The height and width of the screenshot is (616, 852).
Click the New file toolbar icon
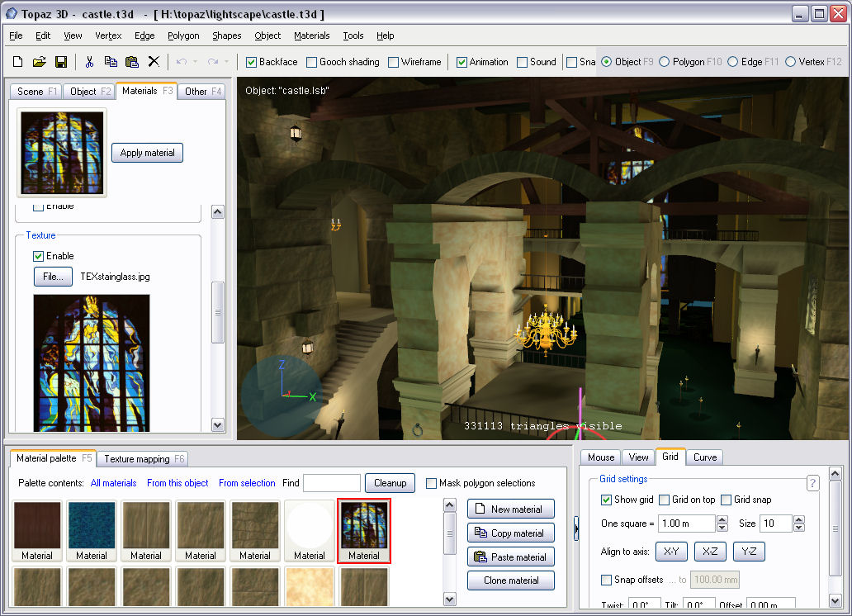click(17, 62)
